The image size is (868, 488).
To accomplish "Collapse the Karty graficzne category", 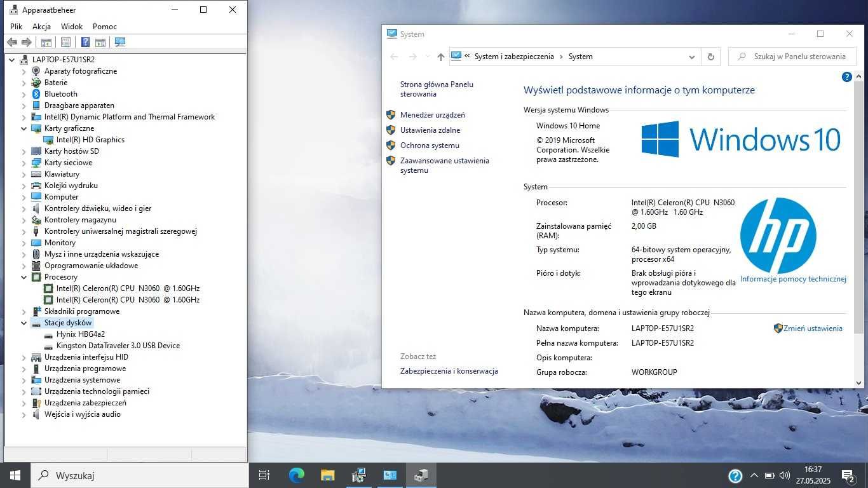I will pos(24,128).
